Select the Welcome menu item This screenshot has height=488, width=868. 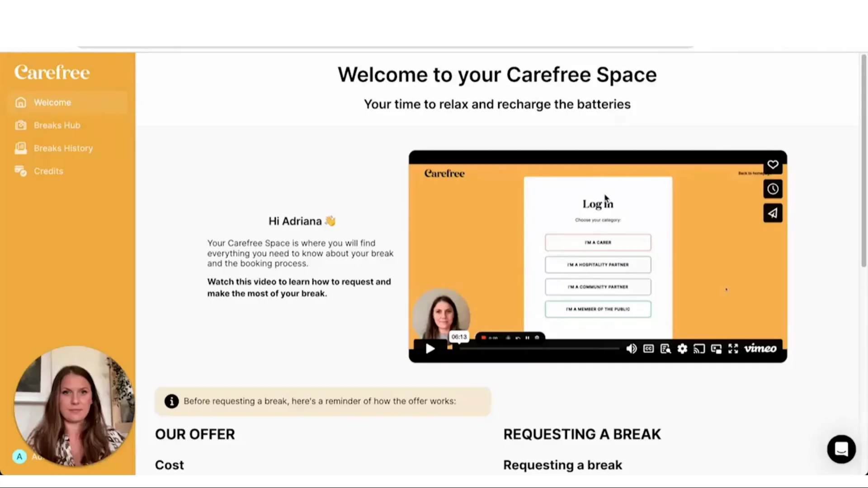[52, 103]
